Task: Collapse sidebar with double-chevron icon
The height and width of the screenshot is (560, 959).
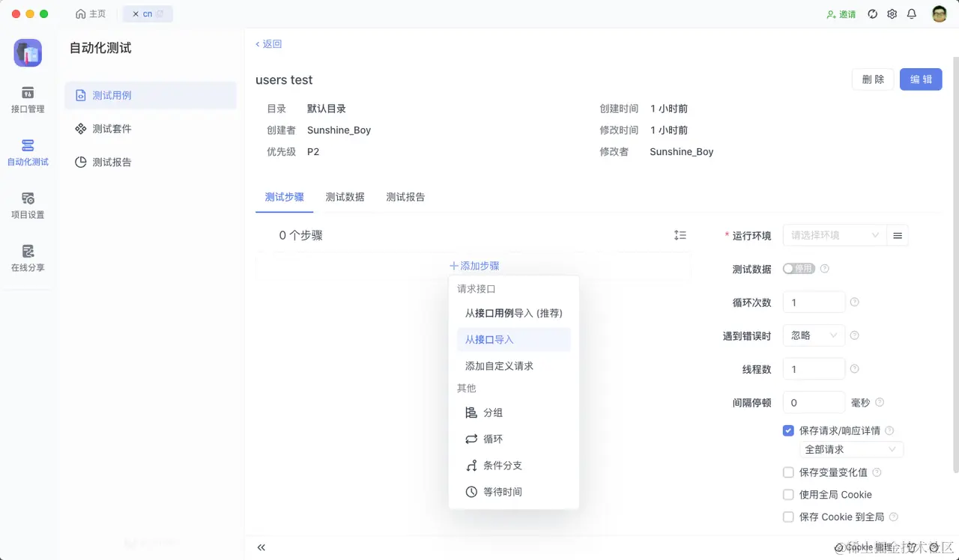Action: tap(261, 548)
